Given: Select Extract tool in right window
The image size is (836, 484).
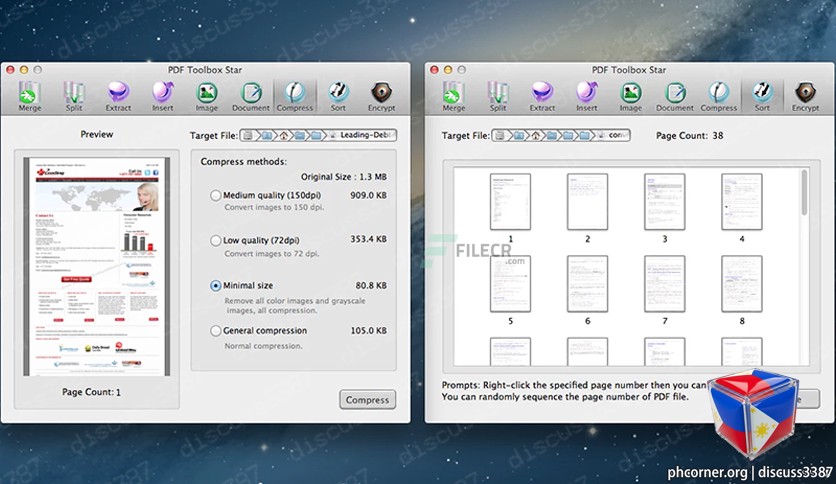Looking at the screenshot, I should click(542, 96).
